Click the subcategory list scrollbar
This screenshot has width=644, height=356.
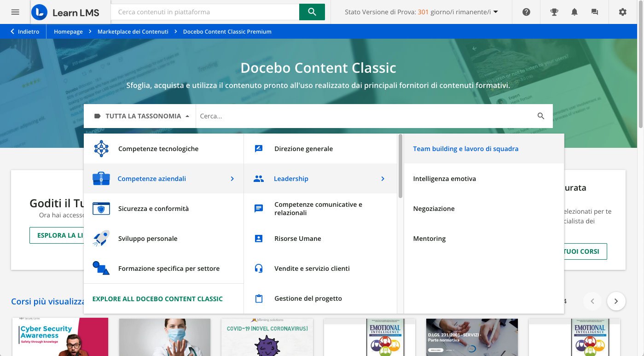click(400, 166)
